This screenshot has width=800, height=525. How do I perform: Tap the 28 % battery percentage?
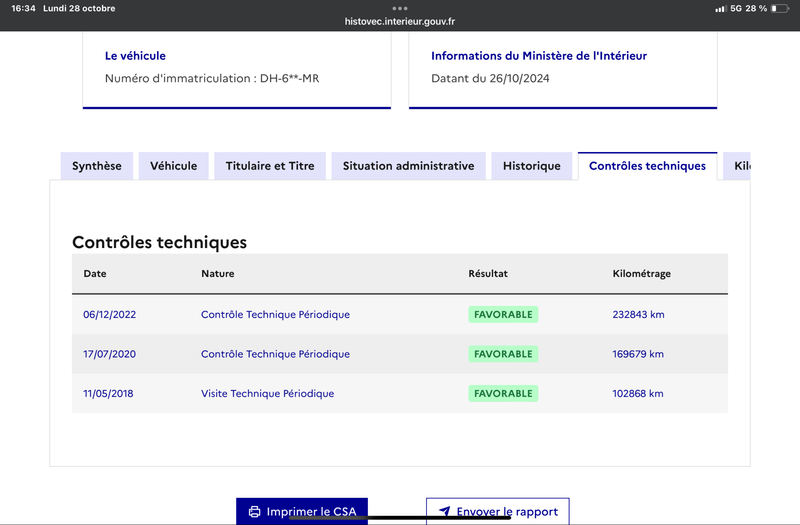pos(756,8)
